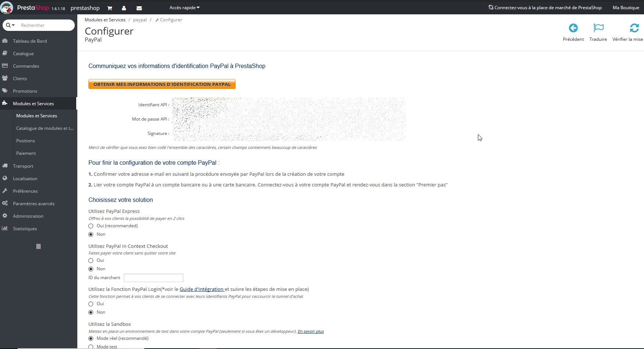Image resolution: width=644 pixels, height=349 pixels.
Task: Collapse the sidebar using the bars icon
Action: pos(38,246)
